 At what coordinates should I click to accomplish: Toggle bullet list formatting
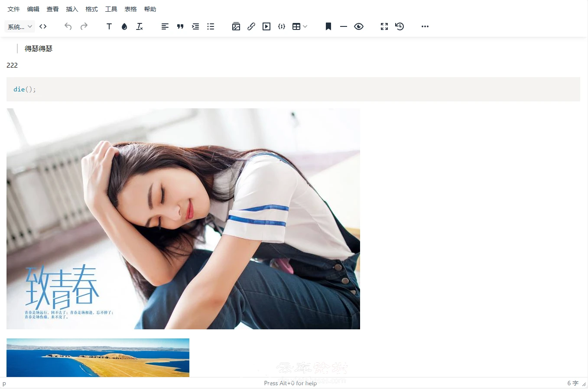coord(211,26)
